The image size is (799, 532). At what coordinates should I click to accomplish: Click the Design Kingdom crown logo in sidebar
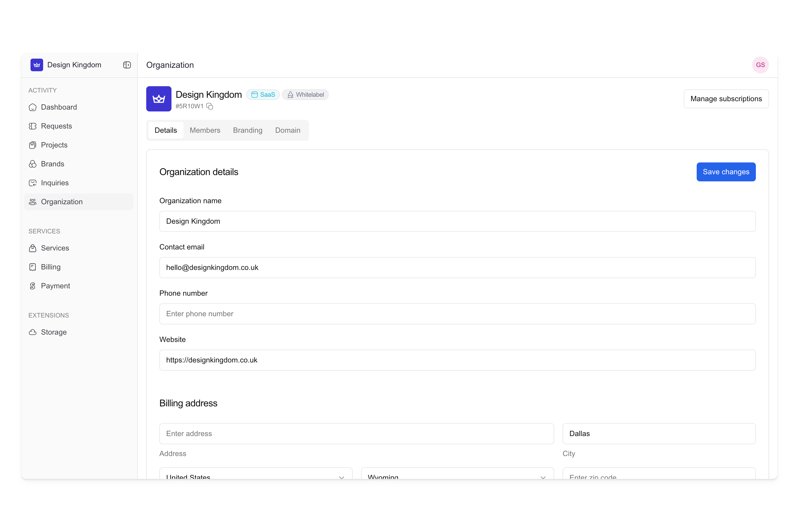[37, 65]
